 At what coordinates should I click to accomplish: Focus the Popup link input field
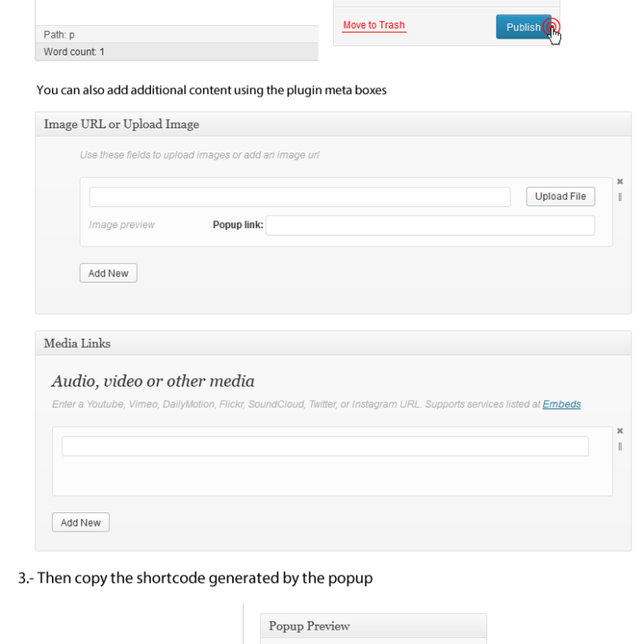(430, 226)
